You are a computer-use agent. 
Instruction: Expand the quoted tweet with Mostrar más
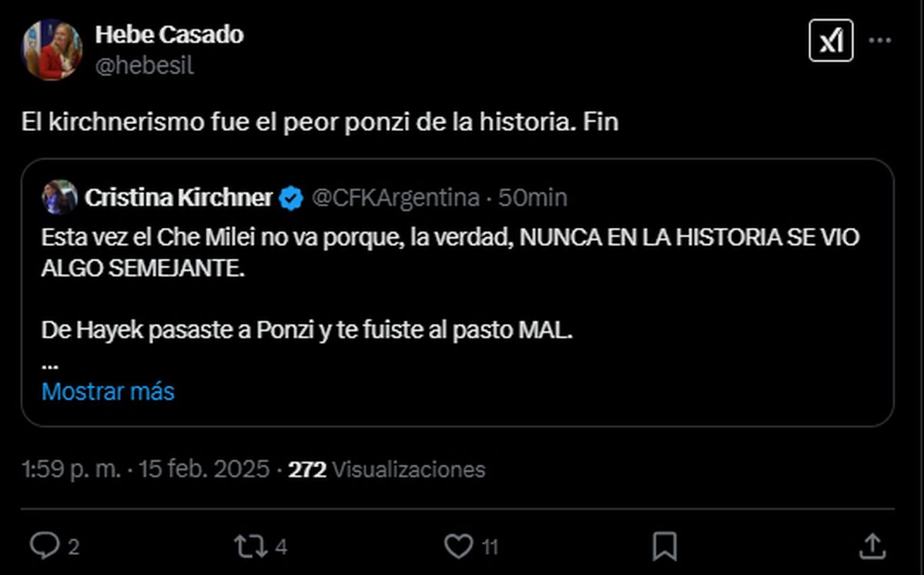tap(108, 392)
